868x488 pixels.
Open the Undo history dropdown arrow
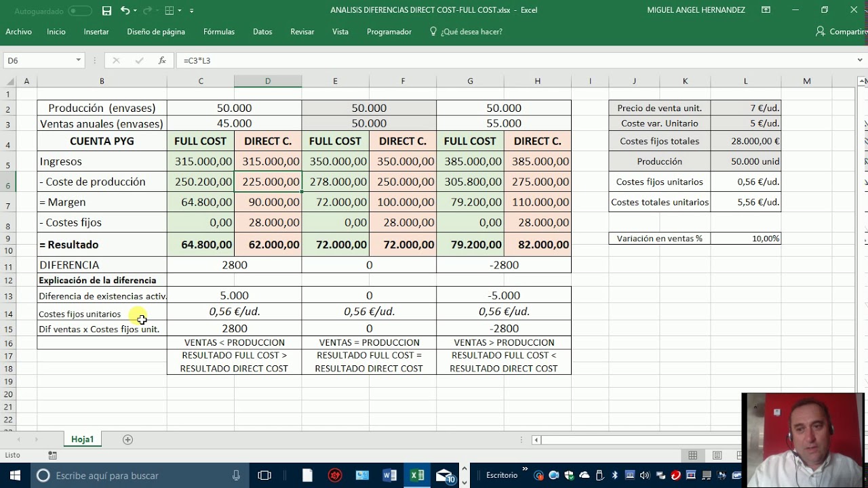click(136, 10)
